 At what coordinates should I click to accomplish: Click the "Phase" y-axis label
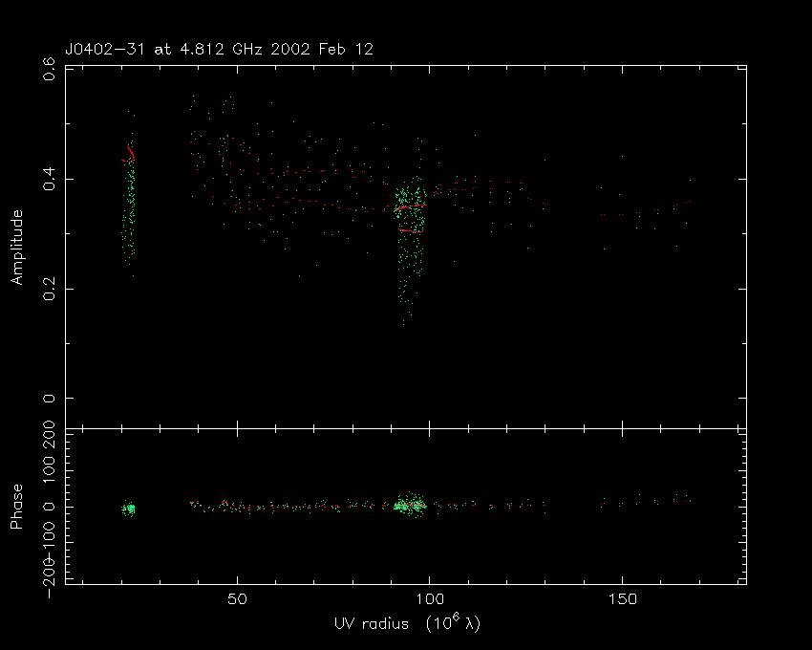[x=16, y=507]
